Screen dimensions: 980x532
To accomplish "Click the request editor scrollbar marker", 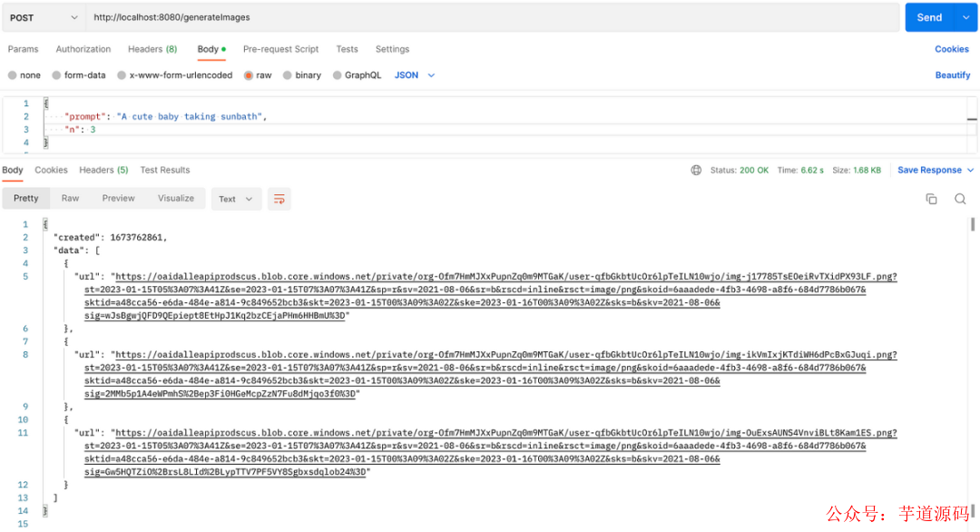I will tap(972, 120).
